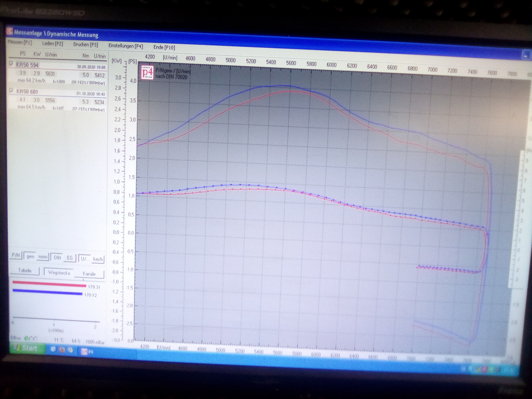
Task: Click the Tabelle button
Action: tap(25, 271)
